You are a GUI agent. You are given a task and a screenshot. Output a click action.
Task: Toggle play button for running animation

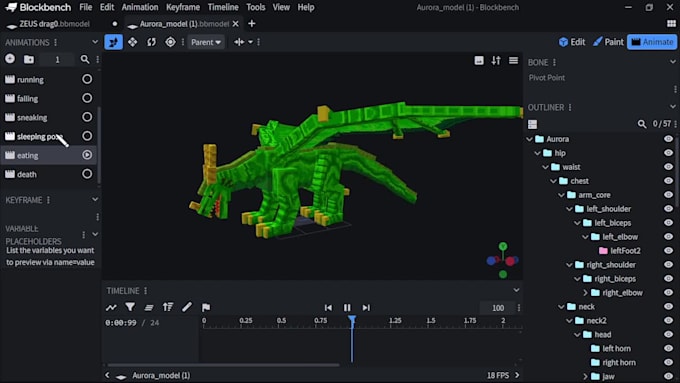point(87,79)
